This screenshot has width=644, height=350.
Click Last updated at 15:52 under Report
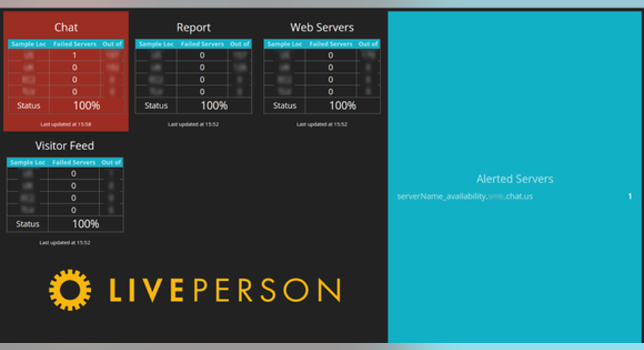[194, 124]
